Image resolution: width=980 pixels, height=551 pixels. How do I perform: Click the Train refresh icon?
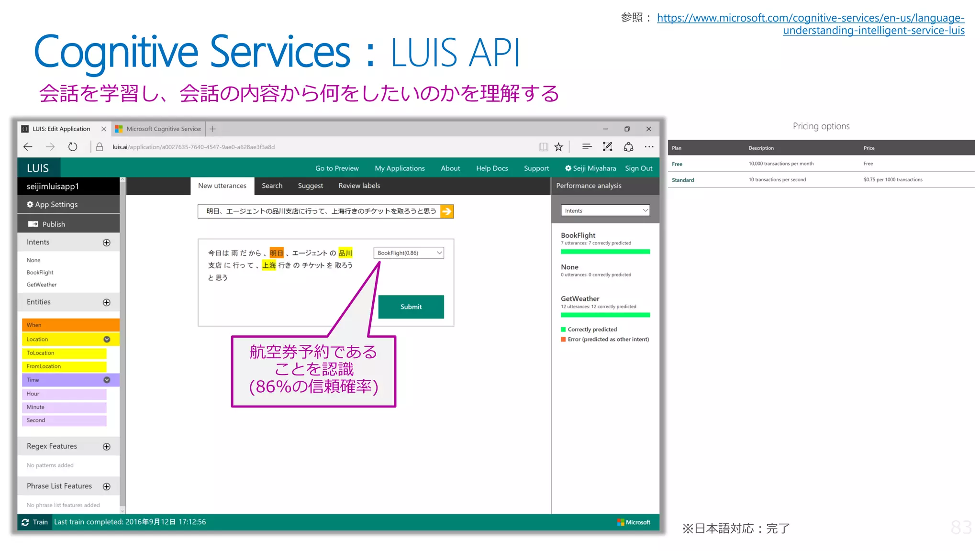pos(25,522)
